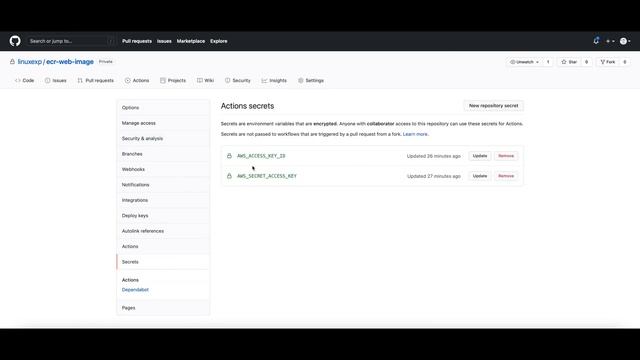Image resolution: width=640 pixels, height=360 pixels.
Task: Select Notifications in the sidebar
Action: tap(163, 185)
